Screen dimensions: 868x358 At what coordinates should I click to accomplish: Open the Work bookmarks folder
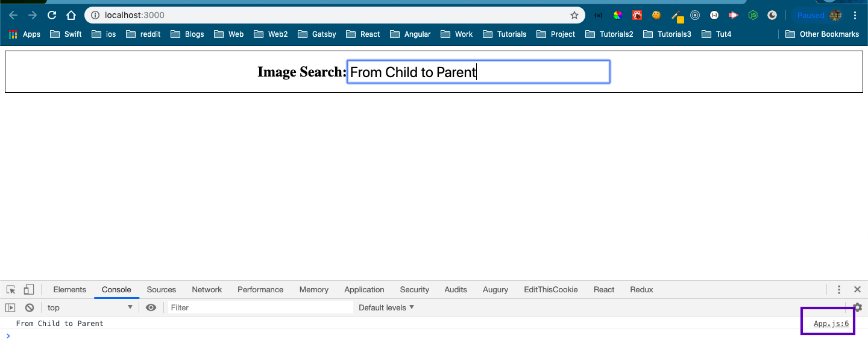[457, 34]
